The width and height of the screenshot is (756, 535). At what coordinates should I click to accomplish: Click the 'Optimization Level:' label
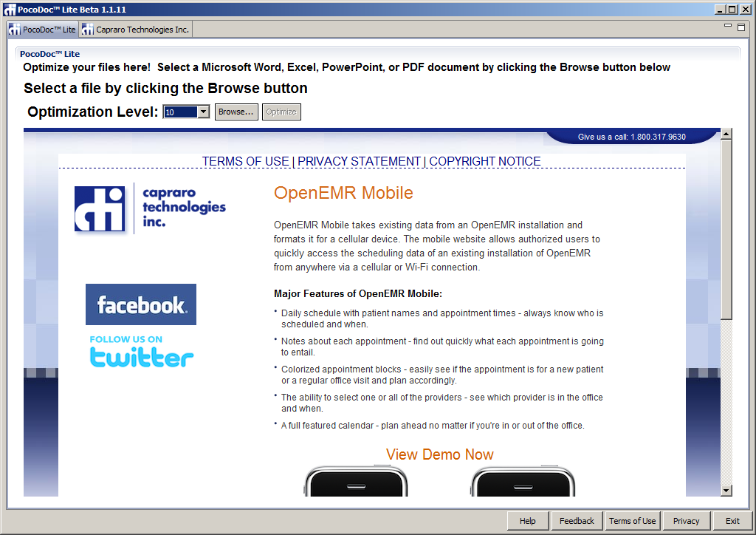92,112
